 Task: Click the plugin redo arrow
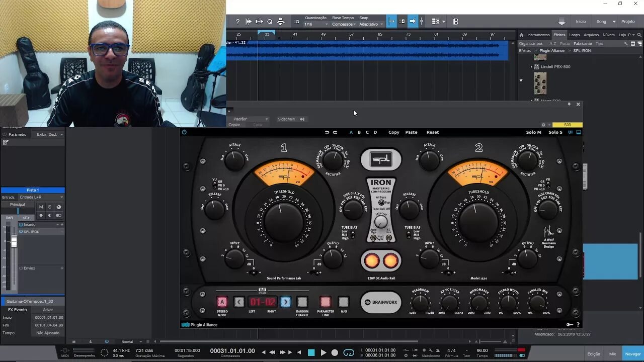[334, 132]
